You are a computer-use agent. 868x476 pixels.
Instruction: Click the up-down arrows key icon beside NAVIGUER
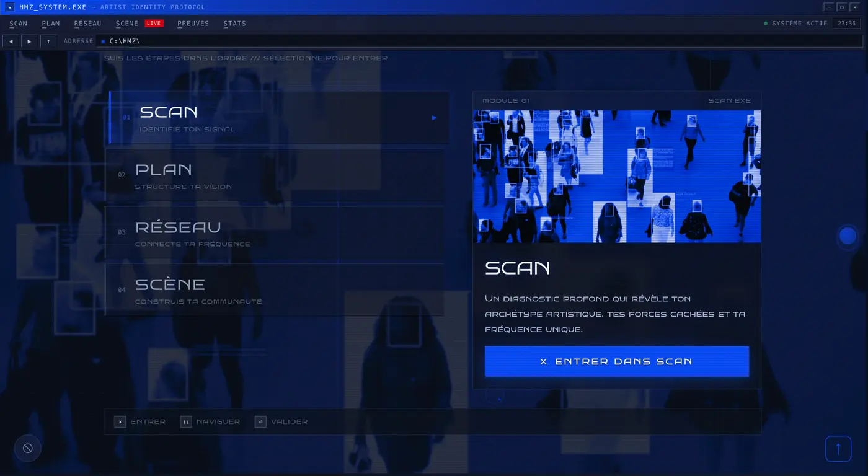point(186,421)
